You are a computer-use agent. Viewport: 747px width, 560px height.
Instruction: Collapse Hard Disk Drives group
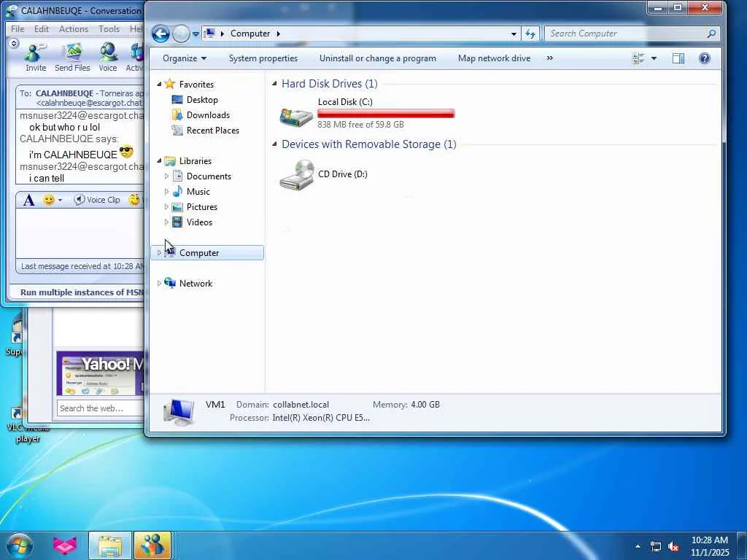(x=274, y=83)
